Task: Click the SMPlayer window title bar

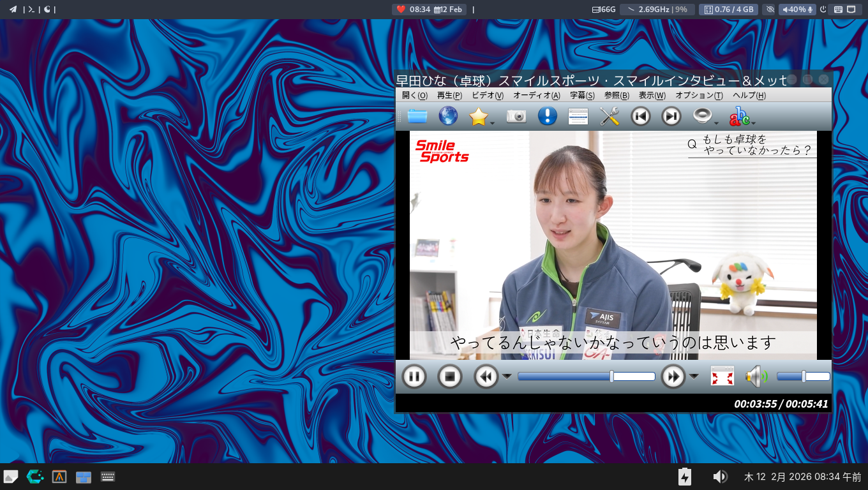Action: click(590, 80)
